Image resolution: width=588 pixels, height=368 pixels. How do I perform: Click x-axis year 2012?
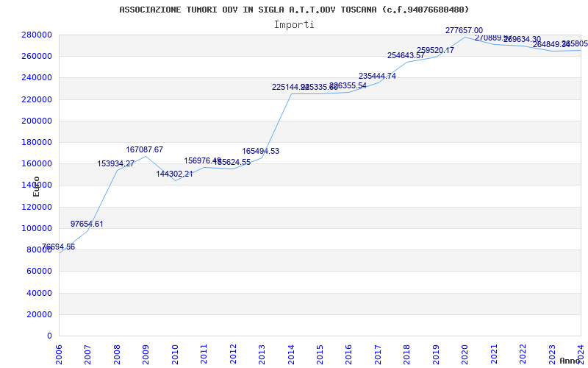click(x=233, y=355)
